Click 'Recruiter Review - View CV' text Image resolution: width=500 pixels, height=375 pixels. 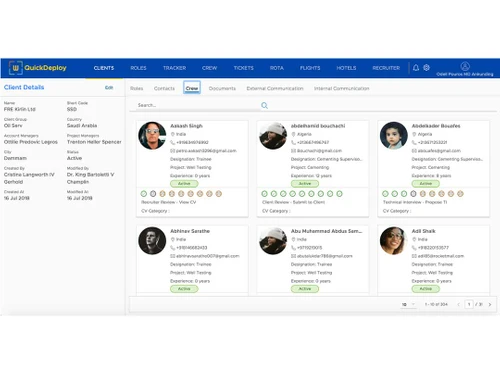coord(169,202)
